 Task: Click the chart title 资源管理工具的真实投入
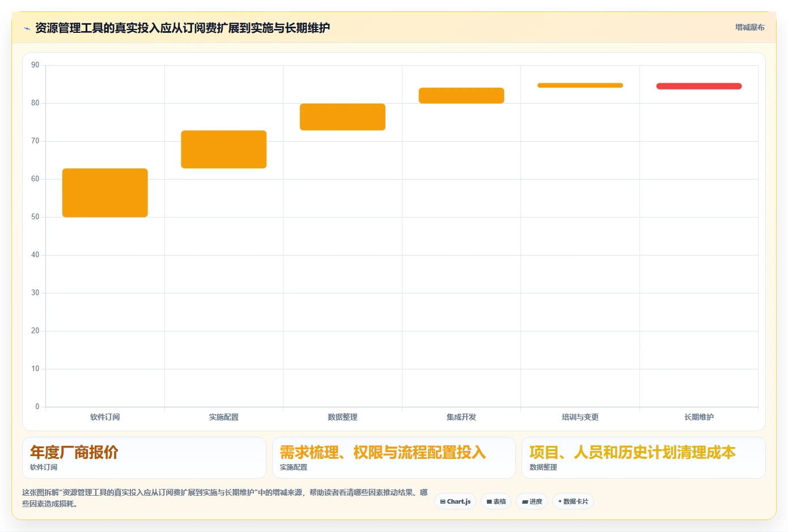pos(183,28)
